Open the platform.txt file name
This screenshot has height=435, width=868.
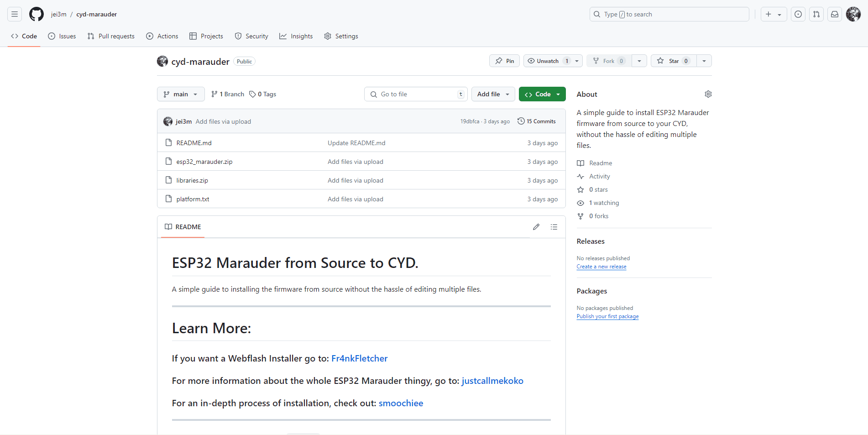(x=193, y=199)
